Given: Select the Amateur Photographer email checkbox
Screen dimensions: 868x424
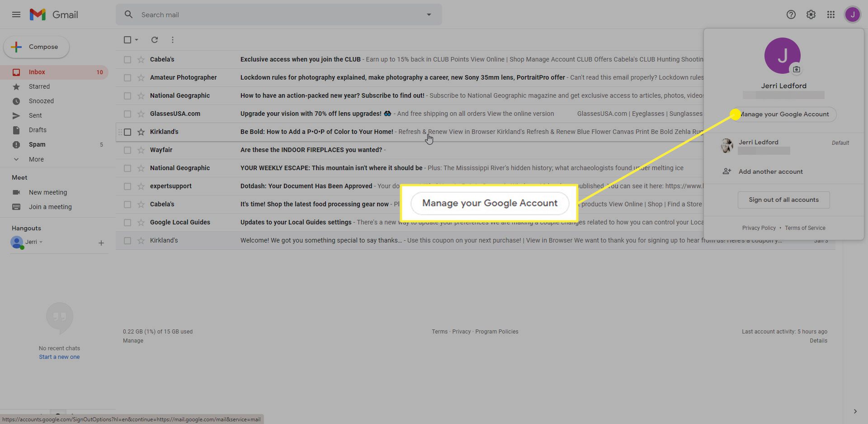Looking at the screenshot, I should click(127, 77).
